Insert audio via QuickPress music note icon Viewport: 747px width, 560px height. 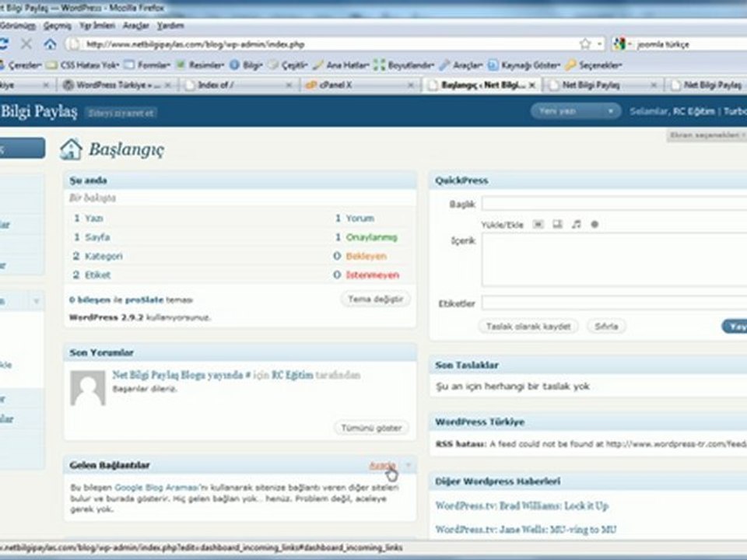[x=577, y=224]
